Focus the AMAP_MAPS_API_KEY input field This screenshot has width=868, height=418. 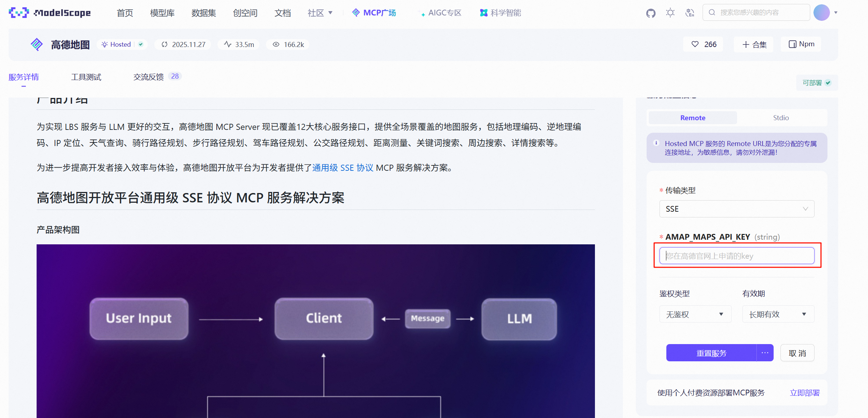click(x=737, y=256)
